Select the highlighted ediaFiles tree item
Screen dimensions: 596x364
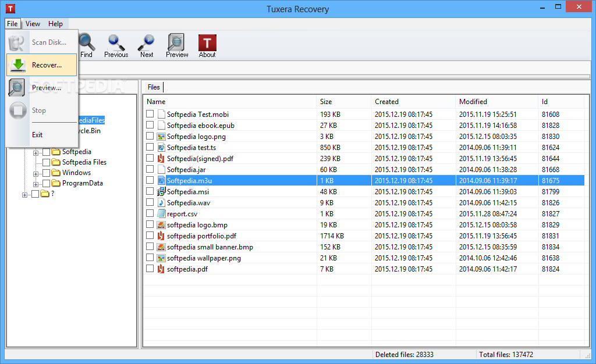click(x=91, y=120)
